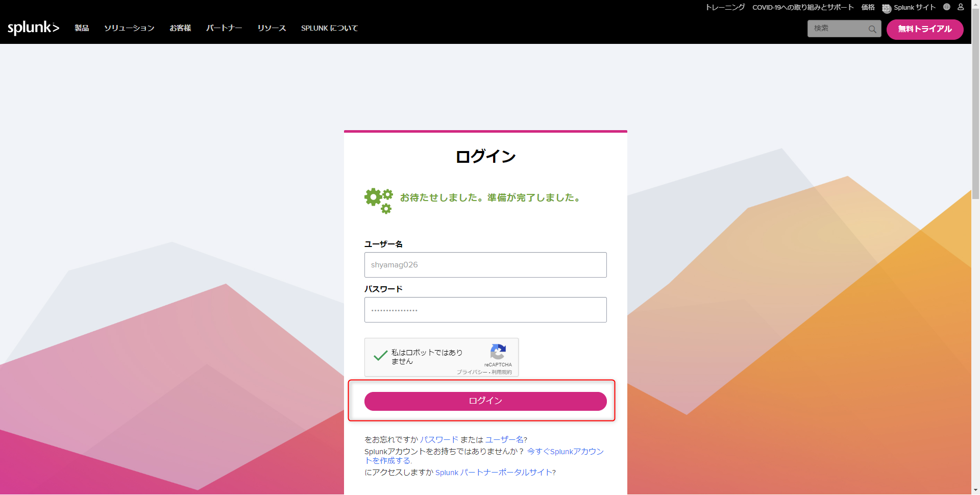
Task: Open the ソリューション menu
Action: click(129, 28)
